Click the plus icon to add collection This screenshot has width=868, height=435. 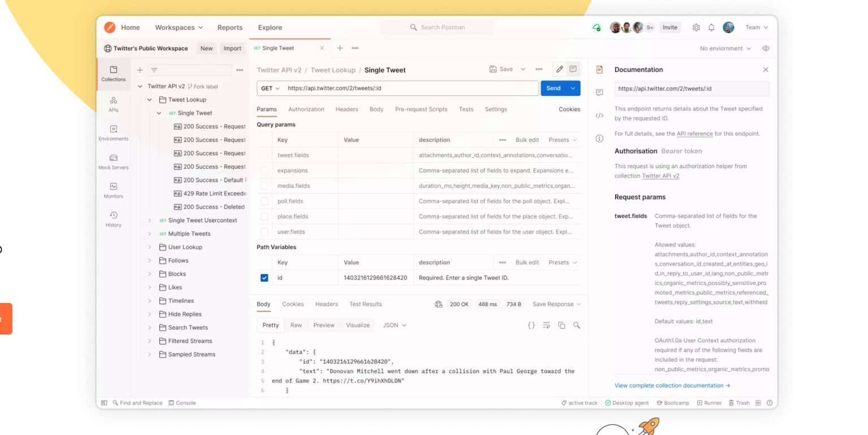(140, 70)
